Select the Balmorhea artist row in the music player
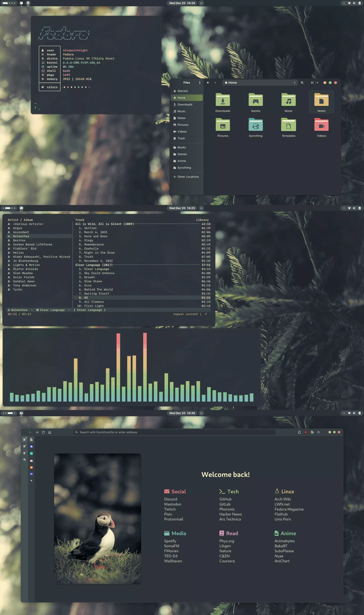 pyautogui.click(x=39, y=236)
